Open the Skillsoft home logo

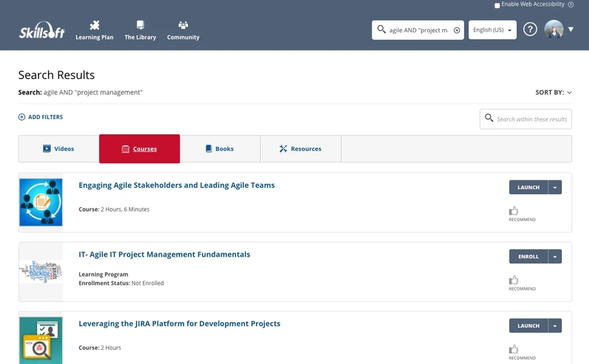(42, 30)
